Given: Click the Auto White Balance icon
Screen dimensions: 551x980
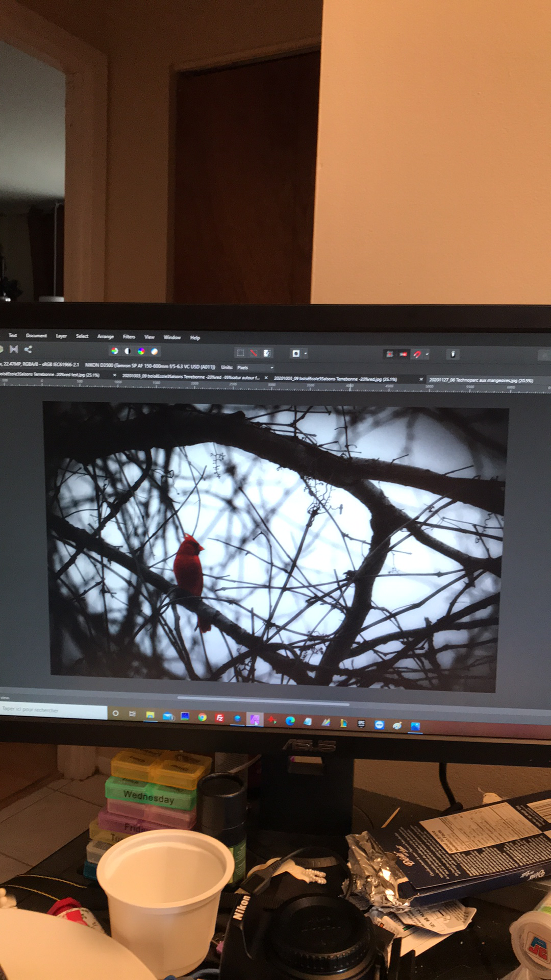Looking at the screenshot, I should click(x=154, y=351).
